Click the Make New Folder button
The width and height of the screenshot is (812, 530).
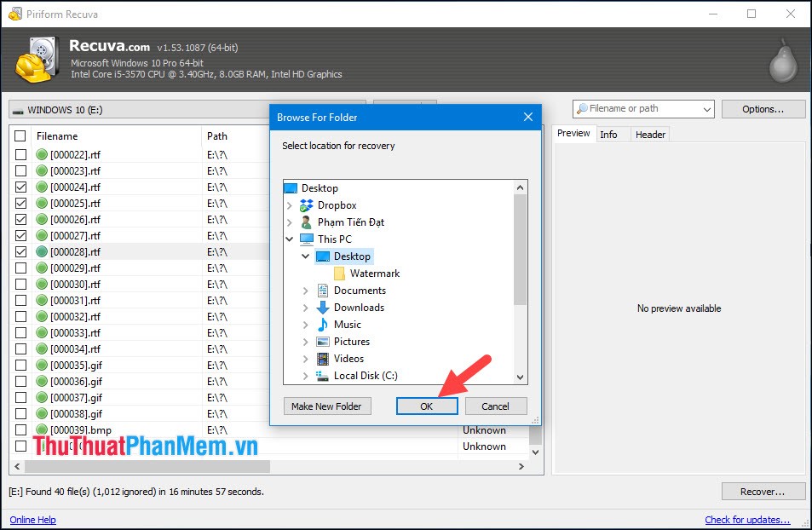(327, 406)
